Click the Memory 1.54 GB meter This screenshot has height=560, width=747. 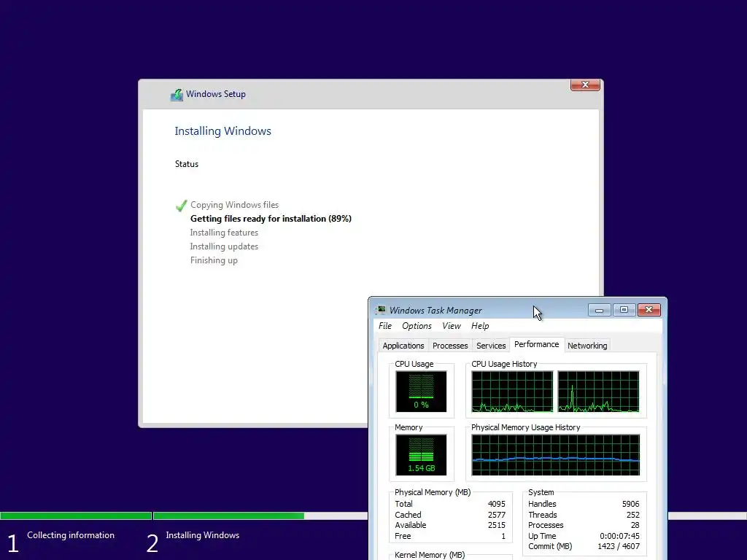click(x=421, y=455)
